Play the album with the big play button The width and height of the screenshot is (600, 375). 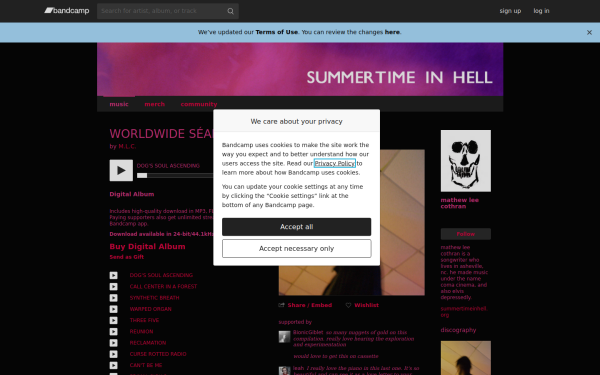[x=121, y=170]
